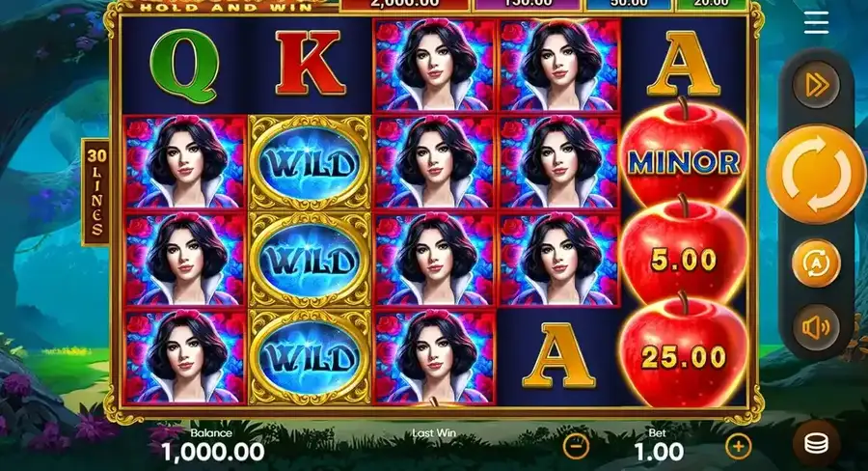
Task: Click the Last Win label
Action: click(x=434, y=432)
